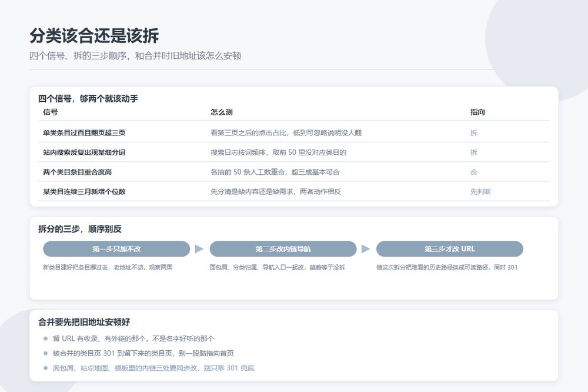Viewport: 588px width, 392px height.
Task: Click the arrow after 第一步只加不改
Action: tap(199, 249)
